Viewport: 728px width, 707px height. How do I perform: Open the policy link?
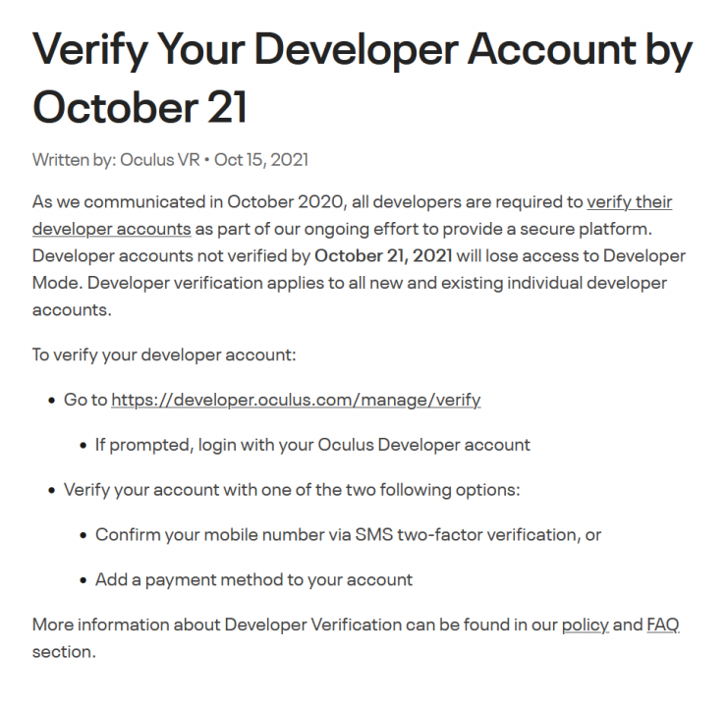[x=585, y=625]
